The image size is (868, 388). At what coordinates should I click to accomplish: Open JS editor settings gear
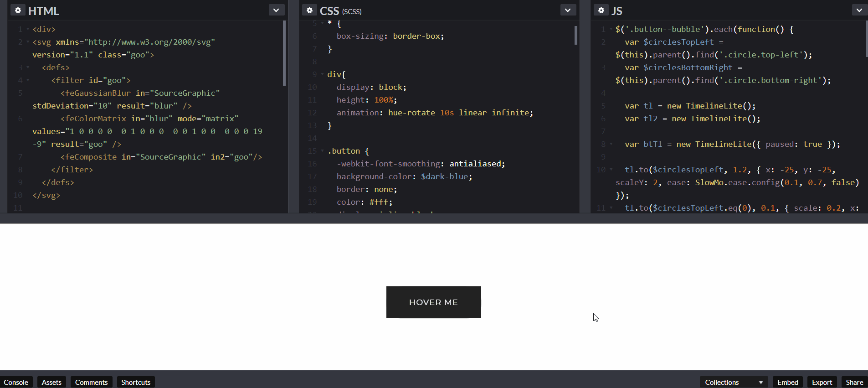click(601, 10)
